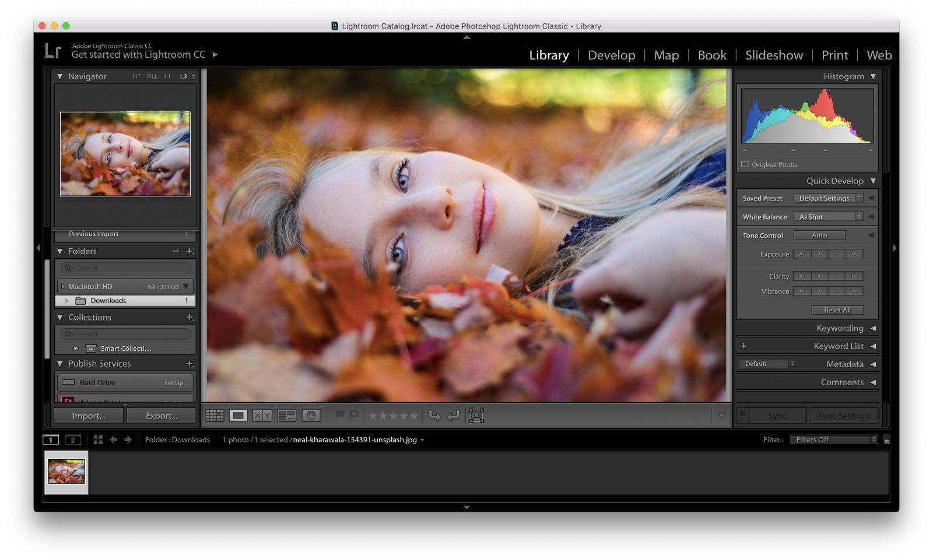
Task: Toggle the filter lock switch
Action: [x=887, y=439]
